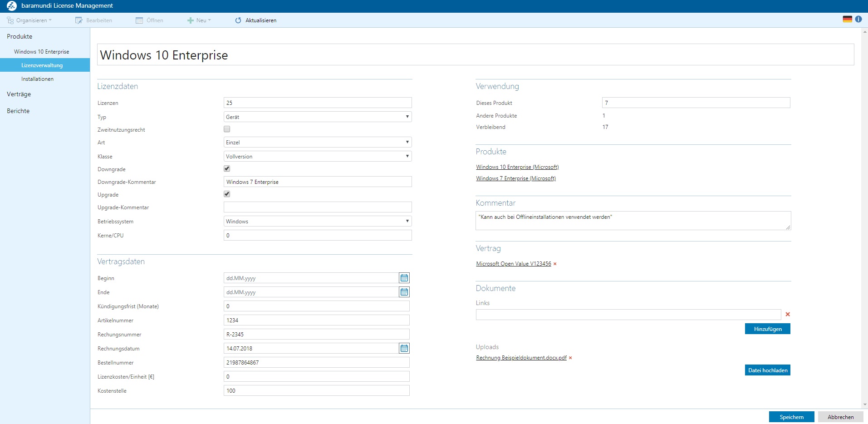Open the Typ dropdown
The image size is (868, 424).
318,117
